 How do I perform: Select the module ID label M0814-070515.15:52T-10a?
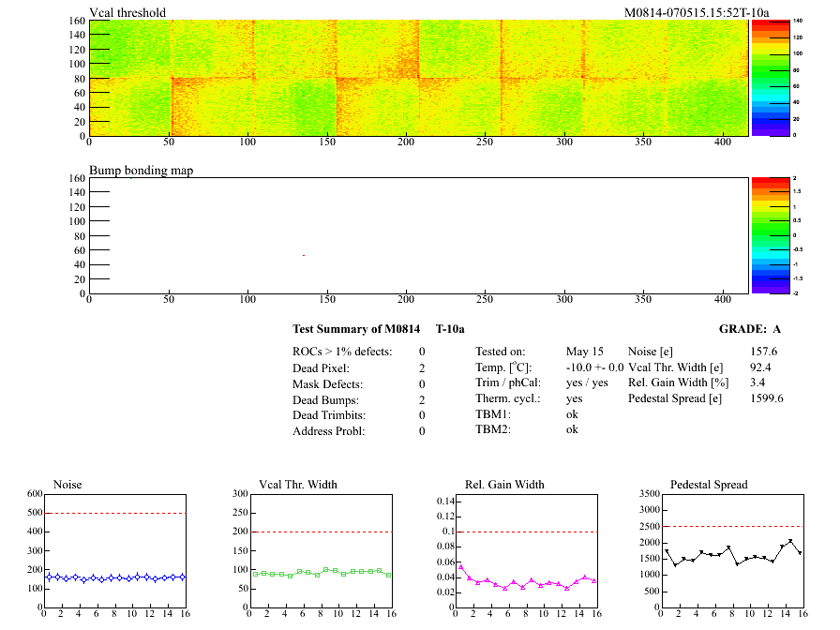click(x=697, y=12)
